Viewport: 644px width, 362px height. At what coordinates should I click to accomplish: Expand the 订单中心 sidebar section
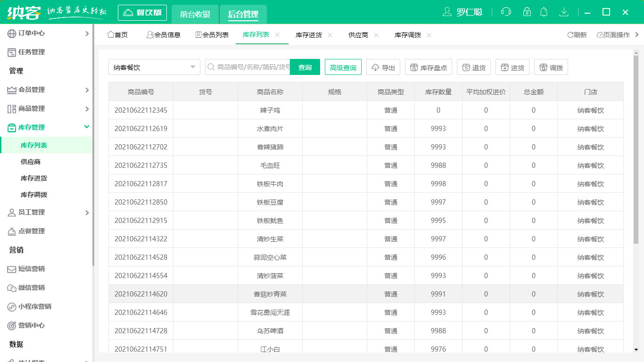pos(47,33)
